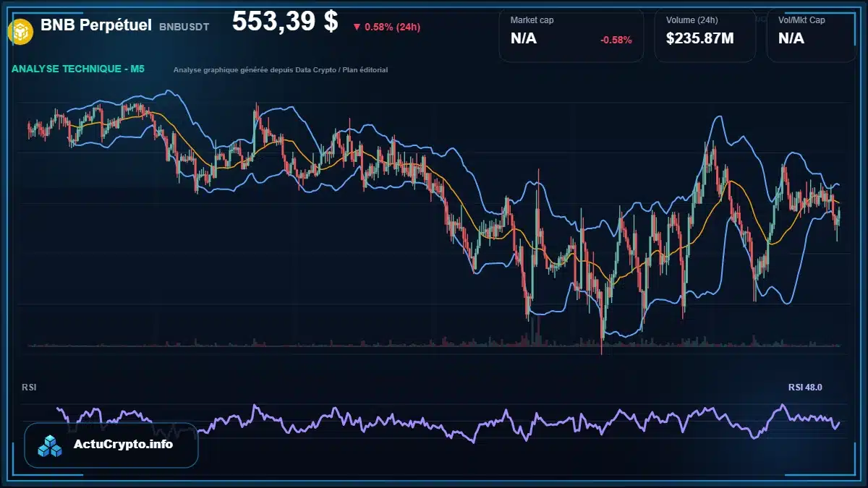Click the -0.58% value in Market cap card
Screen dimensions: 868x488
(616, 40)
